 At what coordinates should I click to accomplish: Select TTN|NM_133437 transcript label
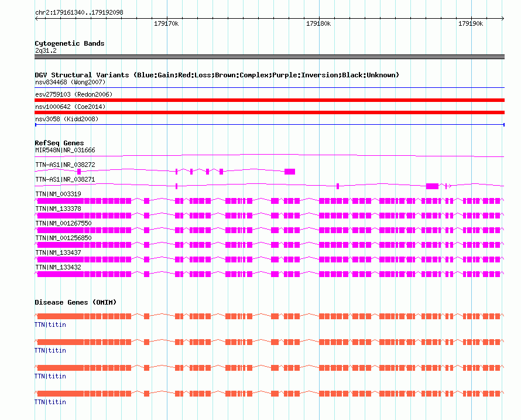(58, 252)
